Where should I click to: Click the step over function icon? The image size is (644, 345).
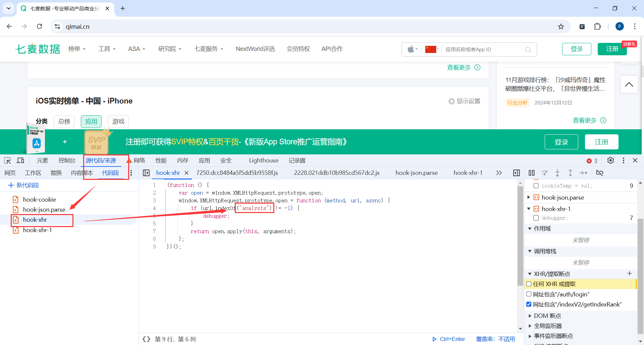tap(545, 173)
